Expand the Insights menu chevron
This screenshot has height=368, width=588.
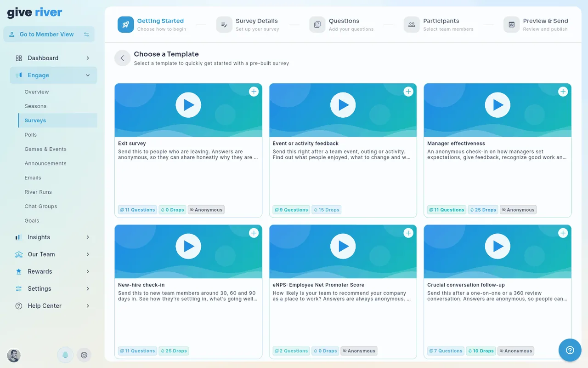click(88, 237)
